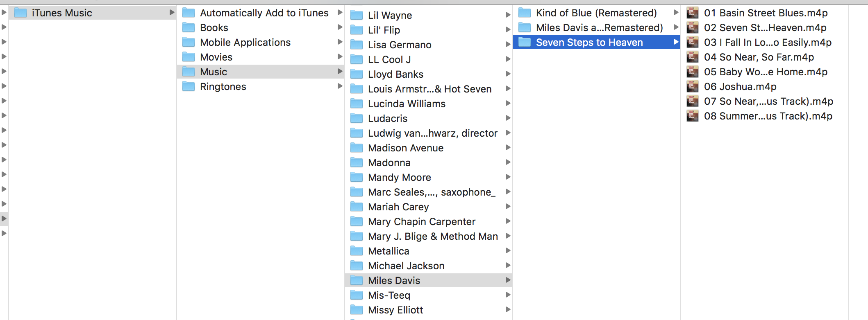868x320 pixels.
Task: Open Mary J. Blige & Method Man folder
Action: click(x=429, y=236)
